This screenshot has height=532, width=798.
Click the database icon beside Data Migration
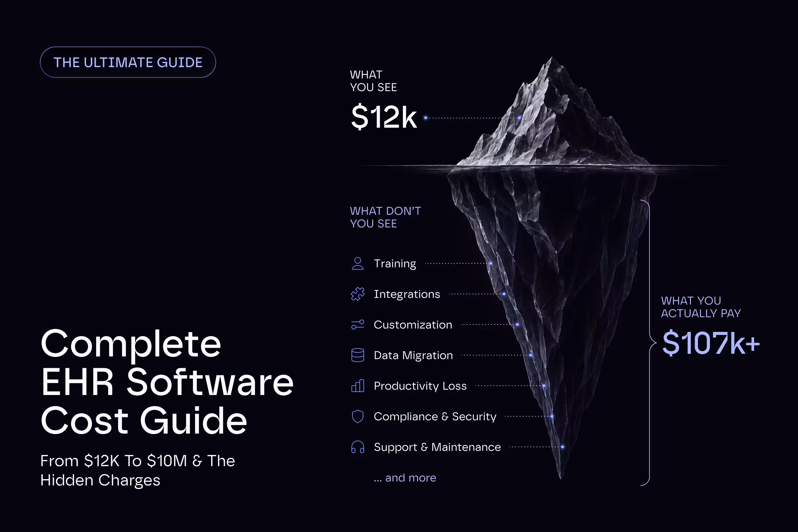point(358,355)
